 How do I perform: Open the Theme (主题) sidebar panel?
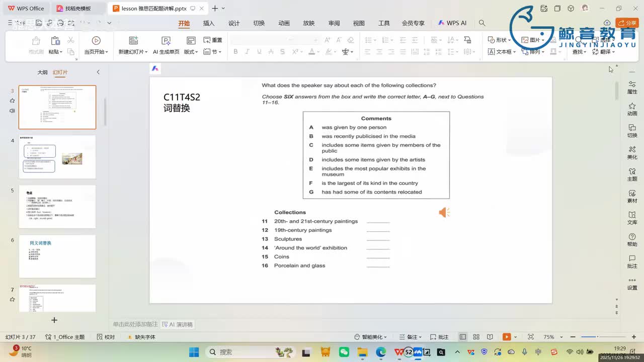pos(632,174)
